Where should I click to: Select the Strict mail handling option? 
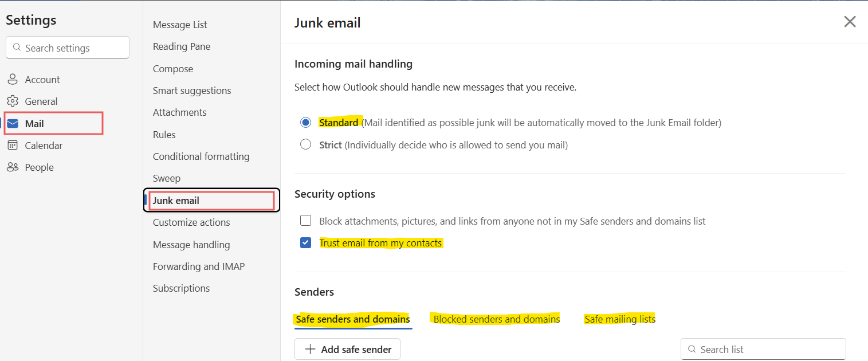[x=306, y=144]
